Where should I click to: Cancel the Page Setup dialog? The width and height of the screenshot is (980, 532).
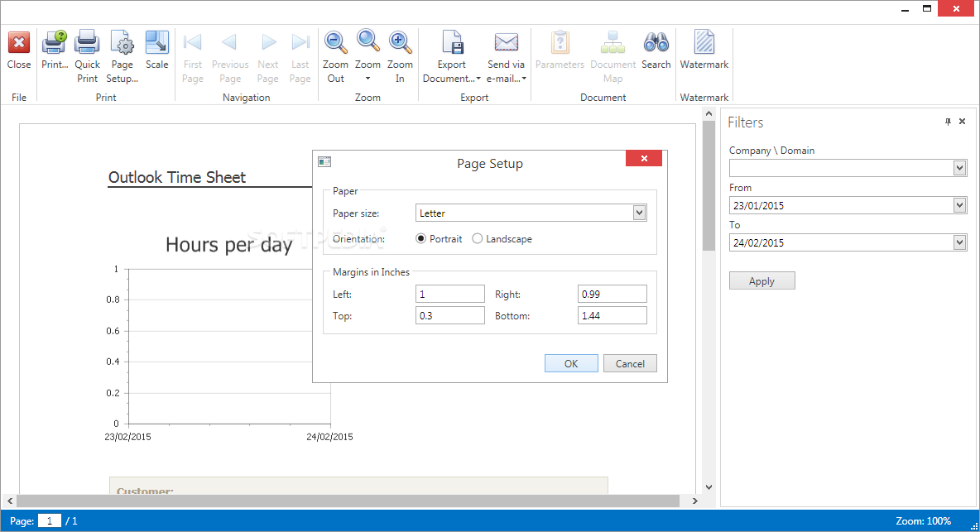click(x=630, y=363)
